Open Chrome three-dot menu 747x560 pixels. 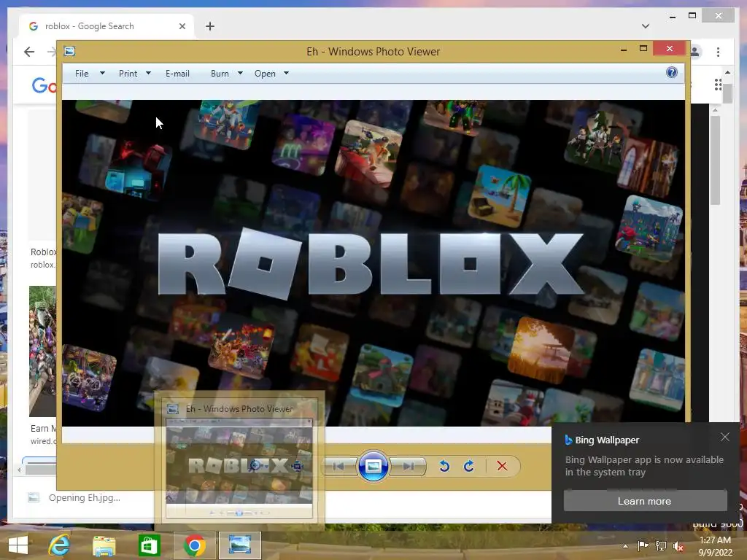pos(718,52)
